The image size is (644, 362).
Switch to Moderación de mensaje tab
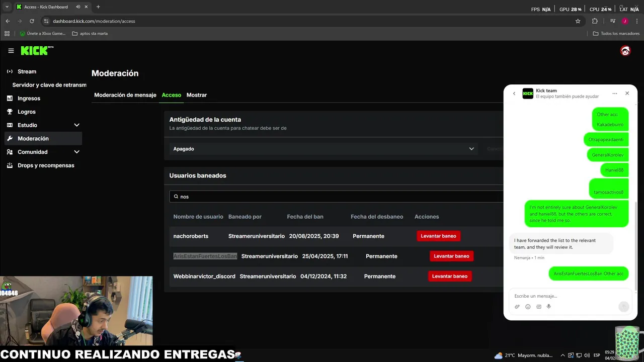(125, 95)
